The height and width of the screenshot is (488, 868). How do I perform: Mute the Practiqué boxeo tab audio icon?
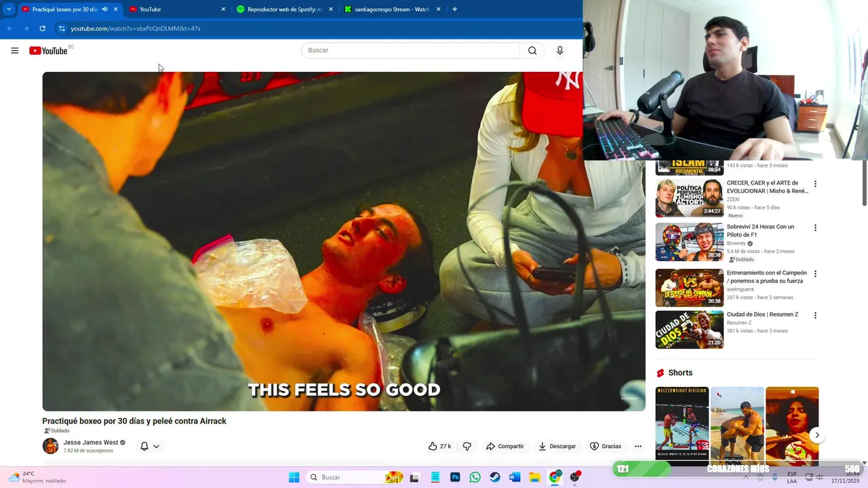pos(104,9)
